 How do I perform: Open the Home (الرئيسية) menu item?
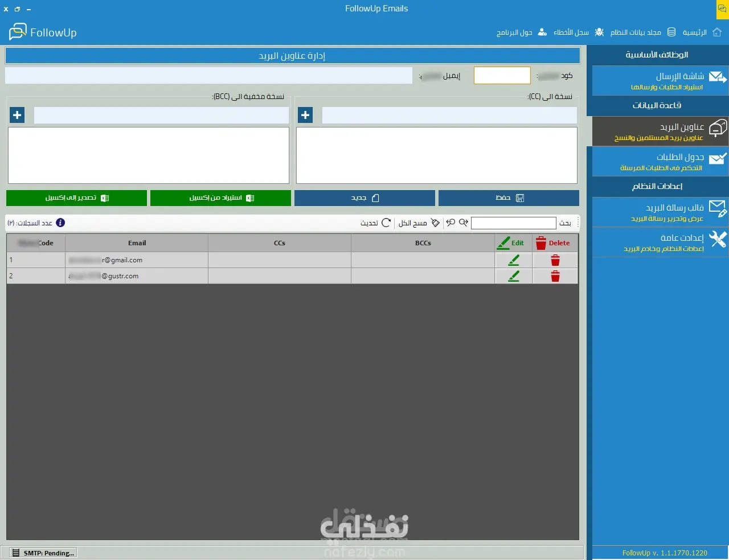tap(702, 32)
